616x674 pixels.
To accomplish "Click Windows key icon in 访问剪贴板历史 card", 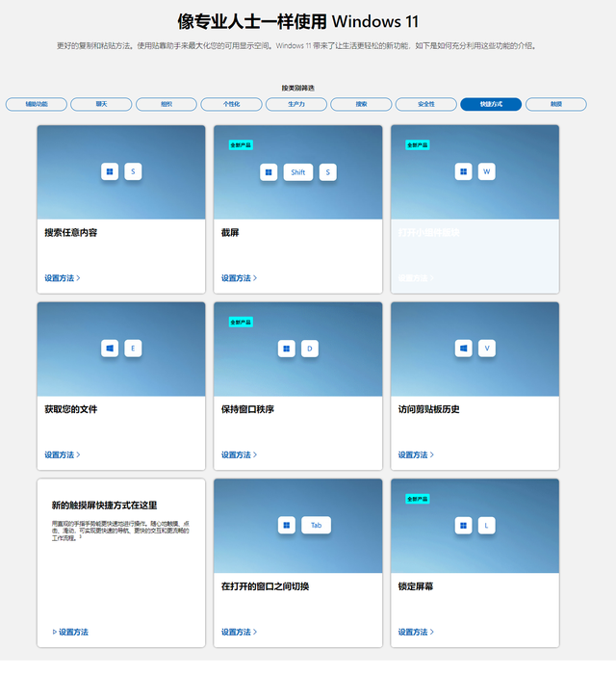I will pyautogui.click(x=464, y=349).
